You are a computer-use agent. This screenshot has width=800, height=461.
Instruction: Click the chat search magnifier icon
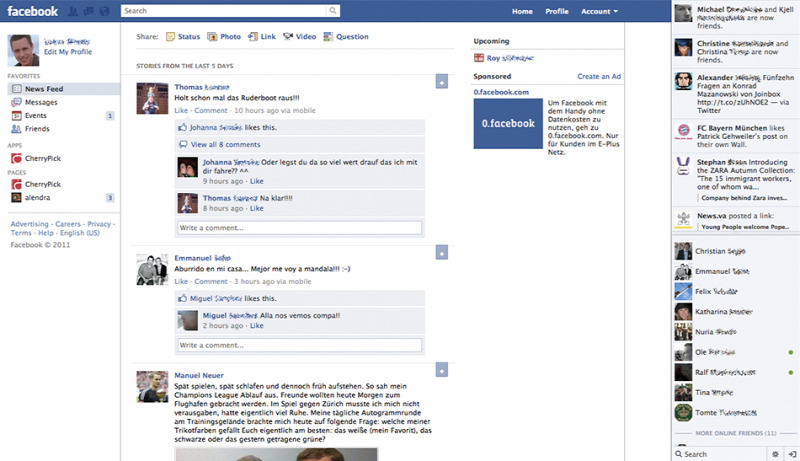pos(679,454)
